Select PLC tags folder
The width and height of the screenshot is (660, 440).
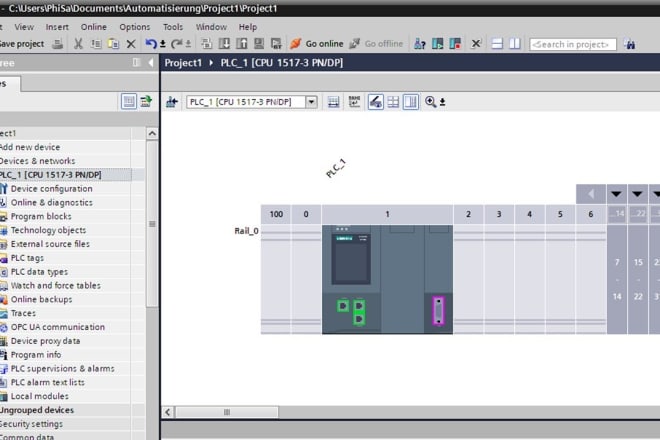pos(27,258)
